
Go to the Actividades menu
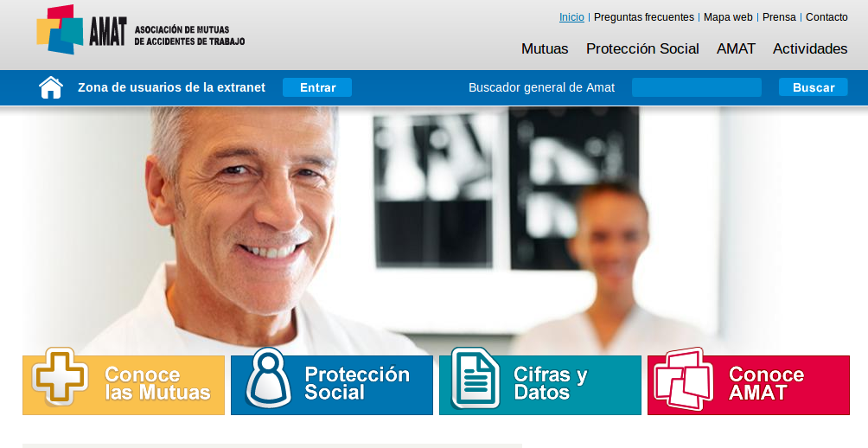pos(810,48)
